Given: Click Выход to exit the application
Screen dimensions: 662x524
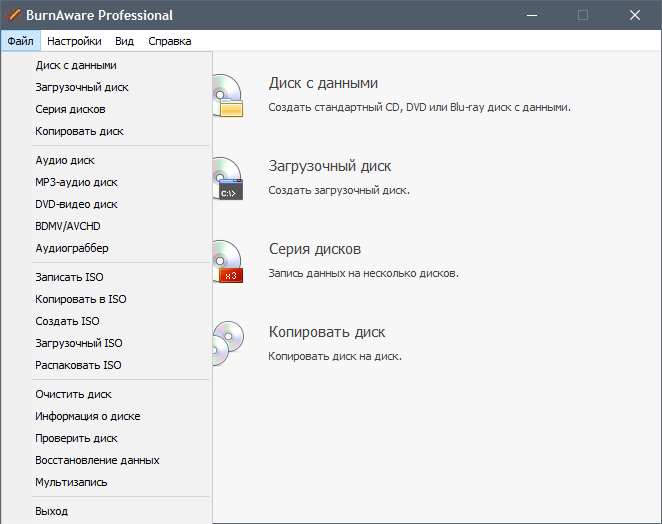Looking at the screenshot, I should coord(52,511).
